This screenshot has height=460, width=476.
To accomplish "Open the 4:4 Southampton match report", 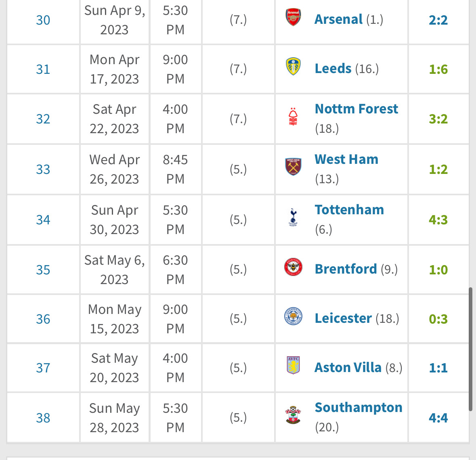I will 438,418.
